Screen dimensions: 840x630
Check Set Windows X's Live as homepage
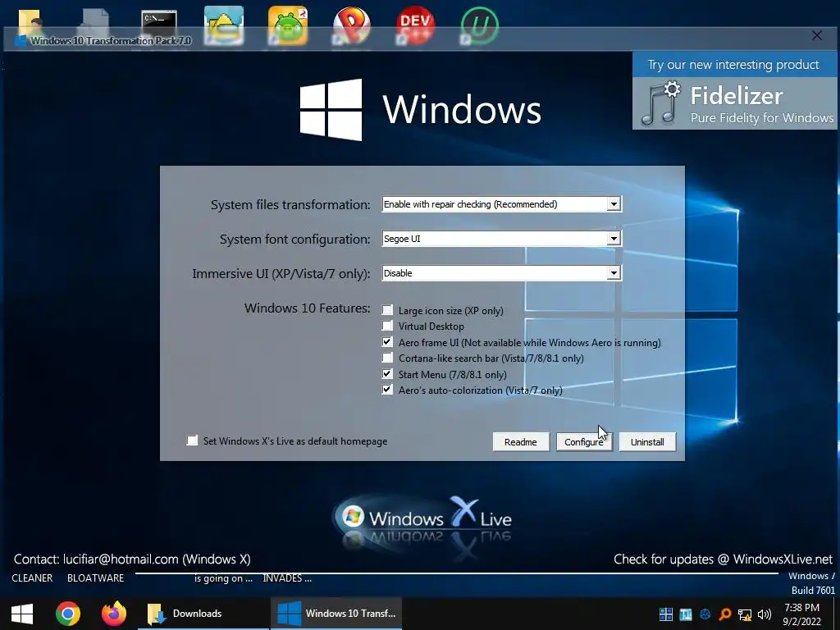[x=192, y=441]
